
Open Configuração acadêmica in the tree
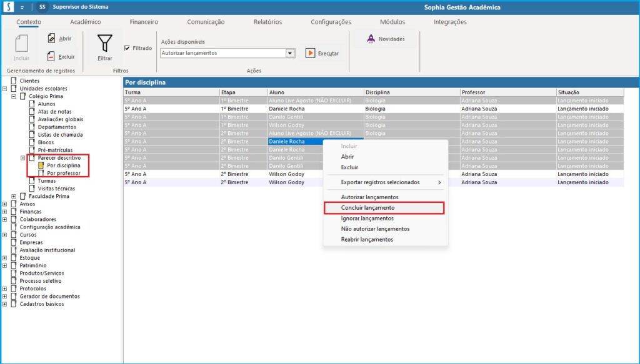[x=50, y=227]
